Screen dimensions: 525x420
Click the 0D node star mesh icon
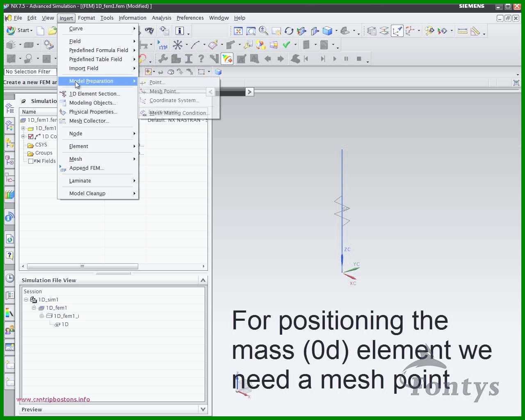(x=178, y=45)
